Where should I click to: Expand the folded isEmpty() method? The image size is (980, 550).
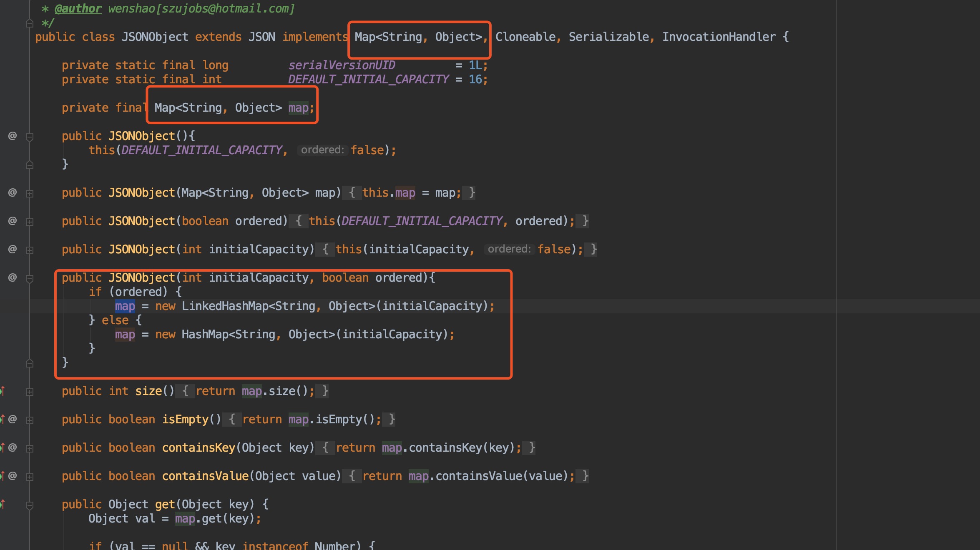point(30,420)
